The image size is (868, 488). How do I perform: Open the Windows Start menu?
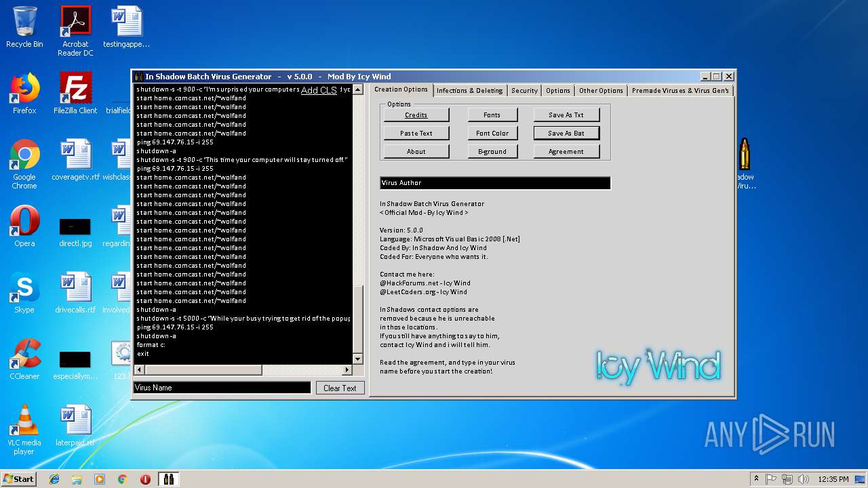pyautogui.click(x=18, y=479)
